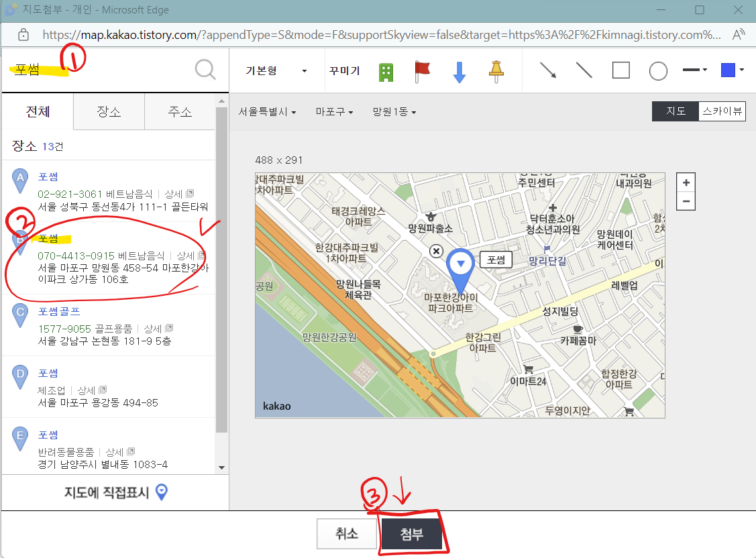
Task: Open 상세 icon for the 02-921-3061 result
Action: [x=190, y=193]
